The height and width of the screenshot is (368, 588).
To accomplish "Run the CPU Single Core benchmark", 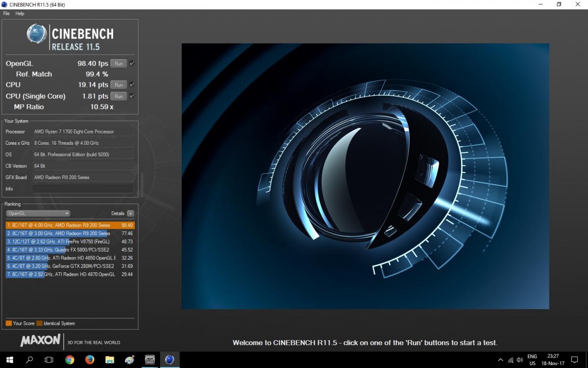I will coord(119,96).
